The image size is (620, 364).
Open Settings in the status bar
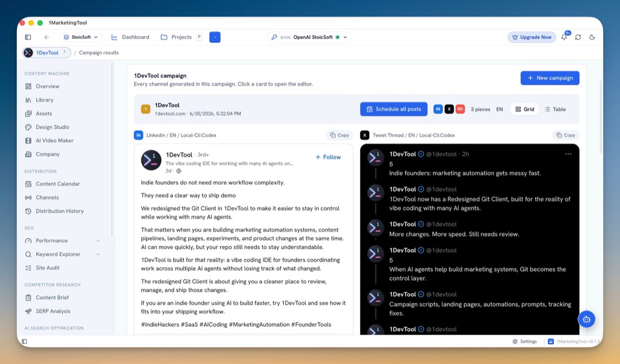pyautogui.click(x=525, y=341)
